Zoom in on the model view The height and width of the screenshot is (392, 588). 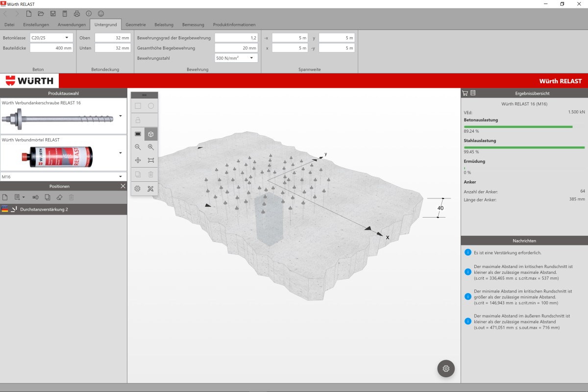(151, 147)
